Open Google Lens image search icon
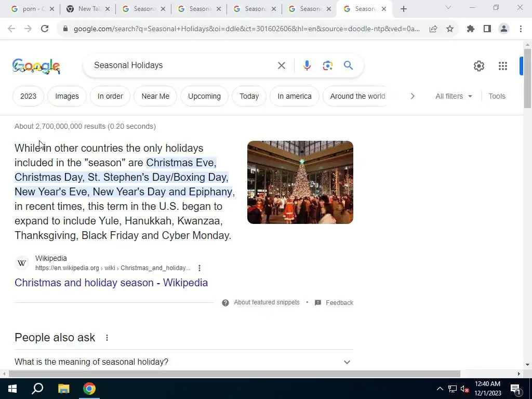 click(327, 65)
